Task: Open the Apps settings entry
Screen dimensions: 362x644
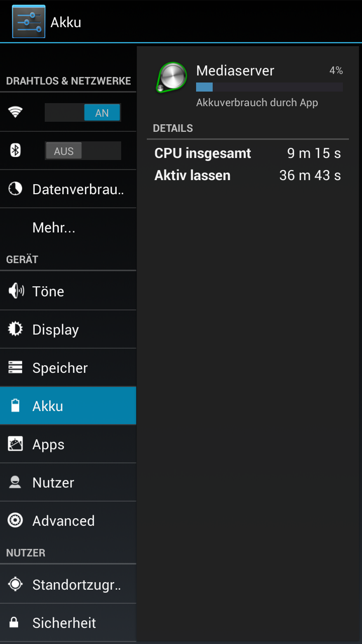Action: click(x=68, y=444)
